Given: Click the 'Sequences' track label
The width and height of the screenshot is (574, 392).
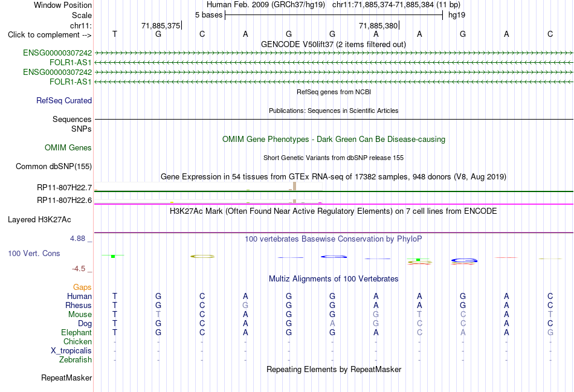Looking at the screenshot, I should [x=72, y=120].
